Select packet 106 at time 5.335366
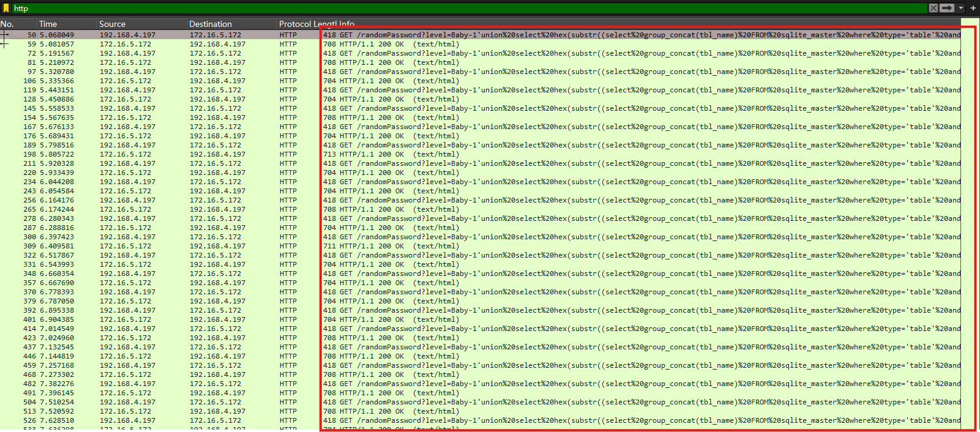Image resolution: width=980 pixels, height=432 pixels. click(x=481, y=81)
